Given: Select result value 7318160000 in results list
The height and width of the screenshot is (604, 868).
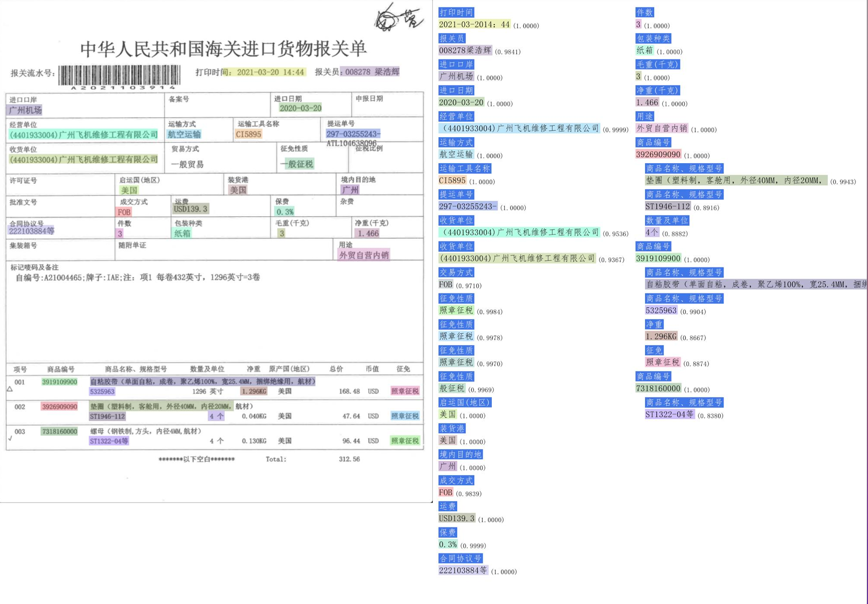Looking at the screenshot, I should (658, 388).
